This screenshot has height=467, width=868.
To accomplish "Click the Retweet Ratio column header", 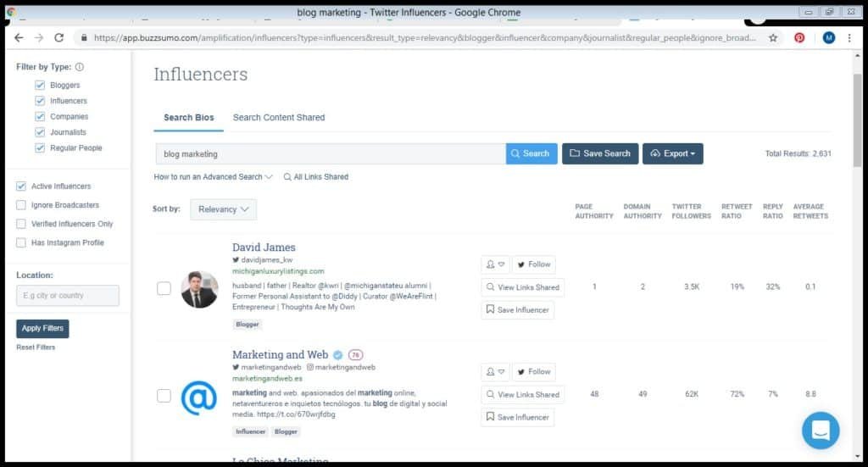I will [x=737, y=211].
